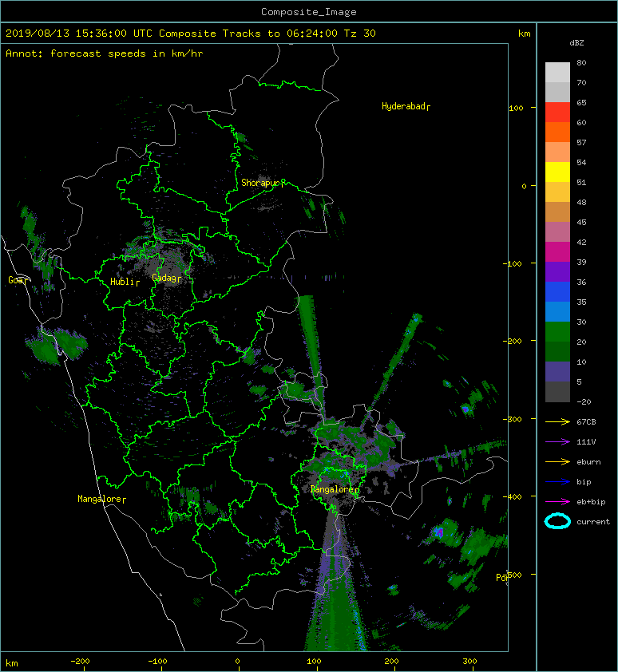
Task: Click the 'Annot: forecast speeds in km/hr' line
Action: (x=105, y=53)
